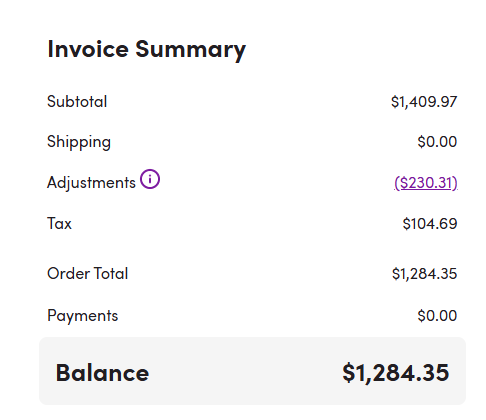Click the Adjustments label text
This screenshot has height=420, width=486.
click(x=91, y=183)
